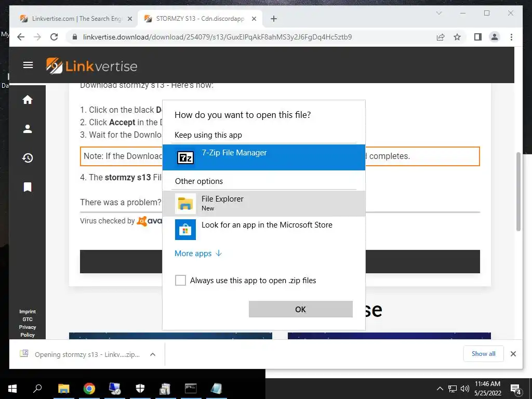Viewport: 532px width, 399px height.
Task: Expand More apps list
Action: 198,254
